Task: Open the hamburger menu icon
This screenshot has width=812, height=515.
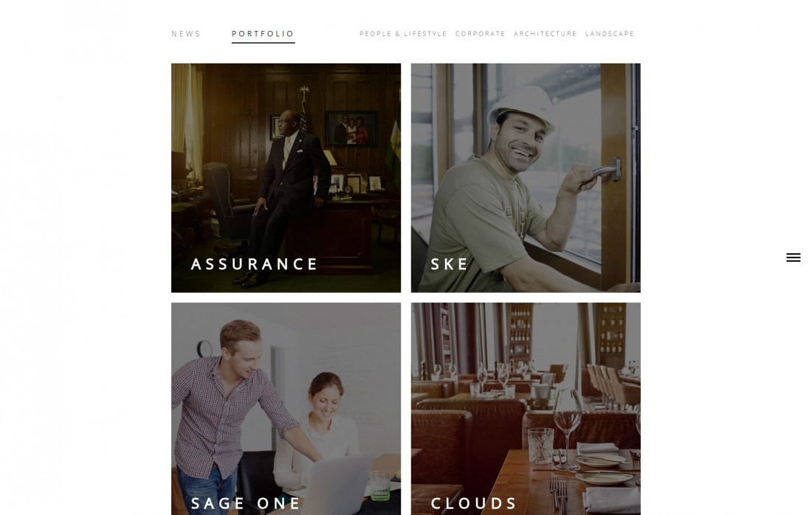Action: [x=793, y=257]
